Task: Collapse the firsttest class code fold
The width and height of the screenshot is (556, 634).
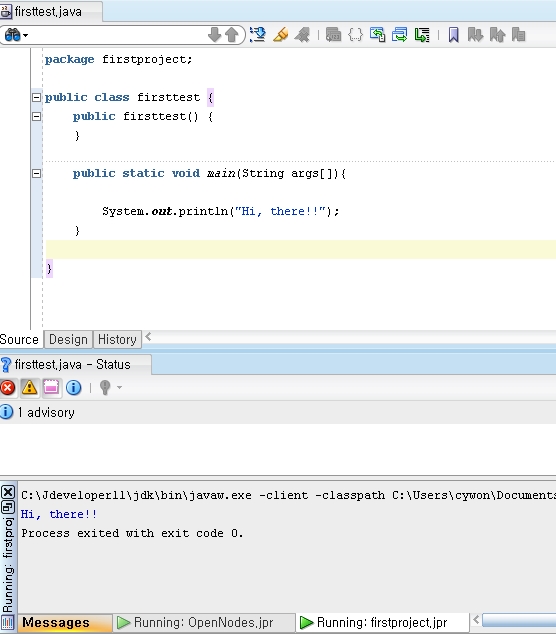Action: point(36,97)
